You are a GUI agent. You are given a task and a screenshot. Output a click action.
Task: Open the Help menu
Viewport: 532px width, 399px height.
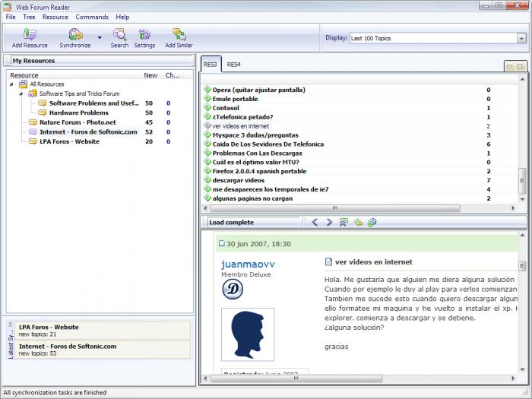(x=122, y=17)
